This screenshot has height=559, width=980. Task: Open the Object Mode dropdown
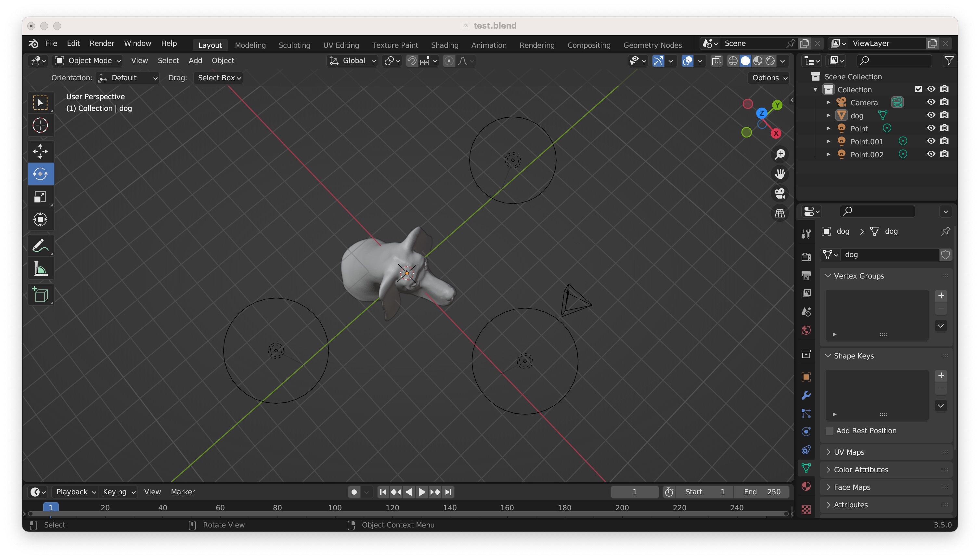pos(88,61)
